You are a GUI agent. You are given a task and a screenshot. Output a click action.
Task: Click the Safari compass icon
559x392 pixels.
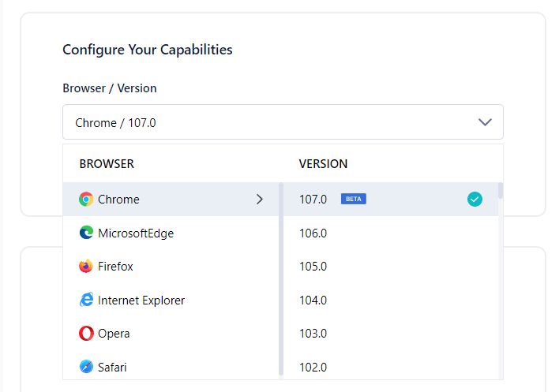[86, 367]
